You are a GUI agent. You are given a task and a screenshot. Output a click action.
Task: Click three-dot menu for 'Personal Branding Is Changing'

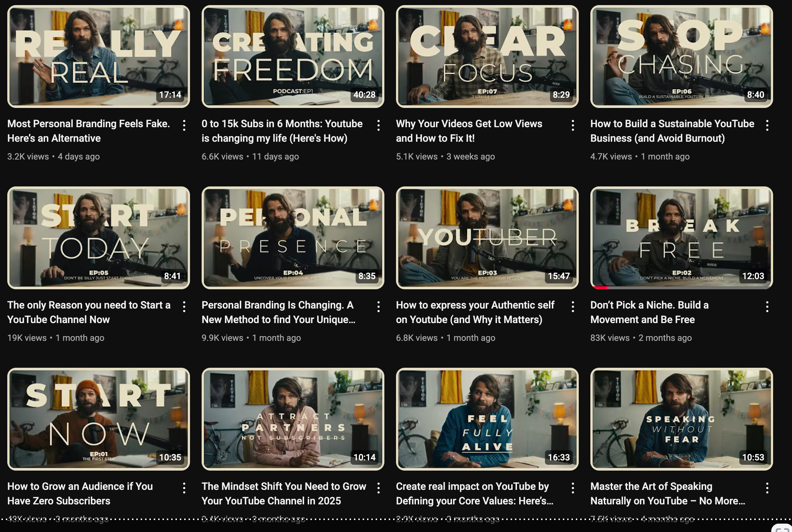point(379,307)
